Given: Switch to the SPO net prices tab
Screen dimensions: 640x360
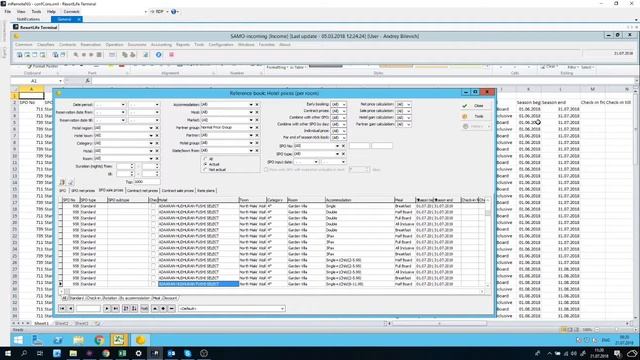Looking at the screenshot, I should [x=83, y=191].
